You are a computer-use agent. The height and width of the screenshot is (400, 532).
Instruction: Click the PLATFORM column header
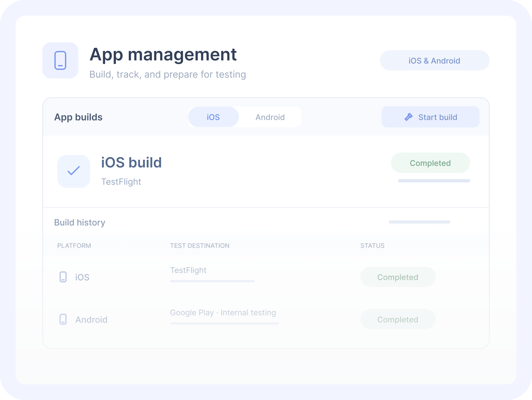[x=74, y=246]
